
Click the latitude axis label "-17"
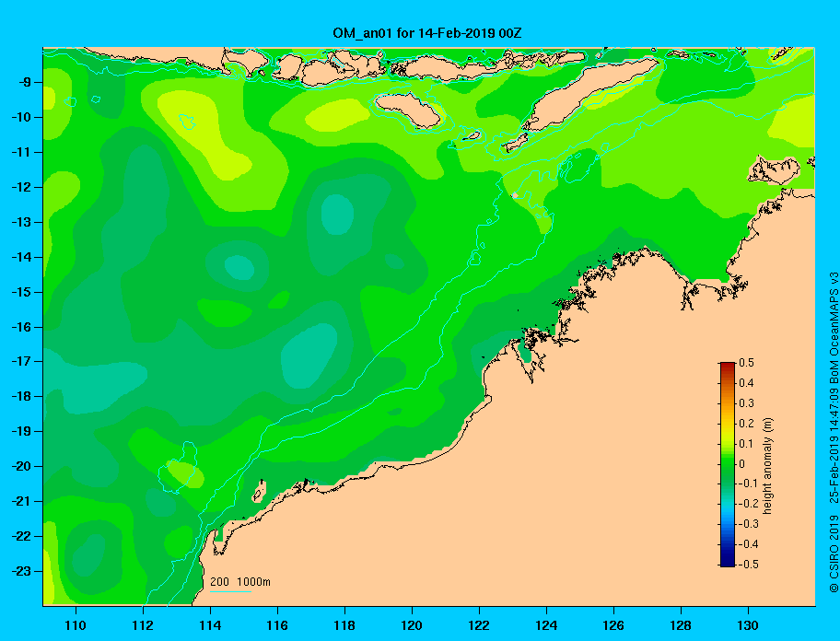(x=21, y=361)
